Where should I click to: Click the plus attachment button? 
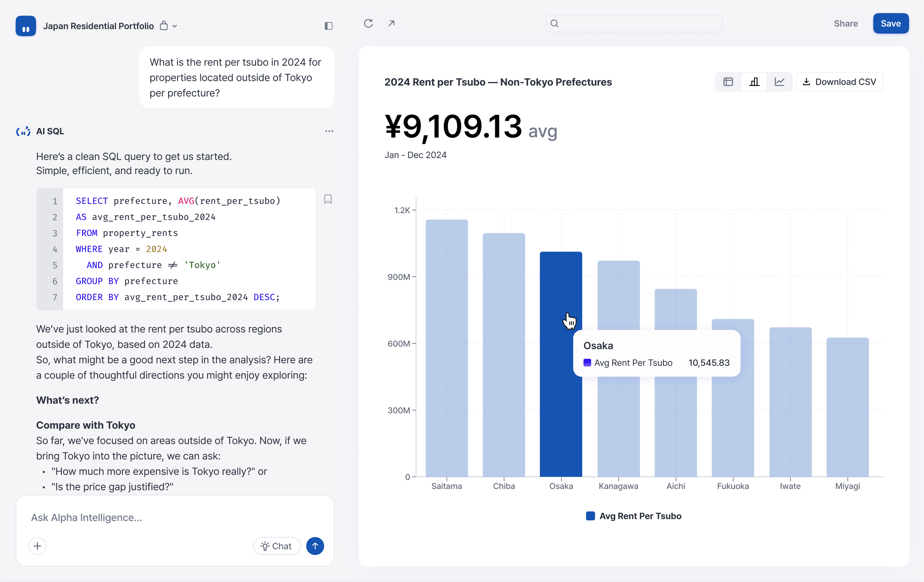pyautogui.click(x=37, y=546)
